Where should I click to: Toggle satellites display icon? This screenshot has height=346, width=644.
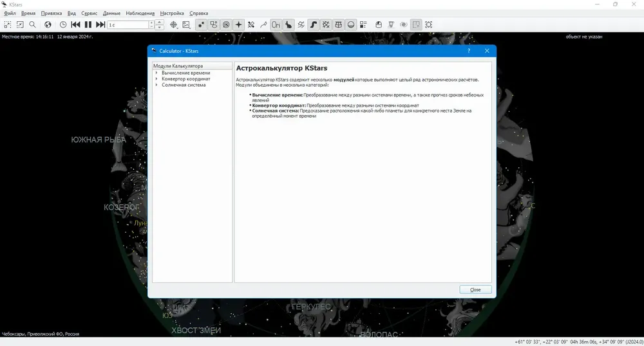tap(251, 24)
